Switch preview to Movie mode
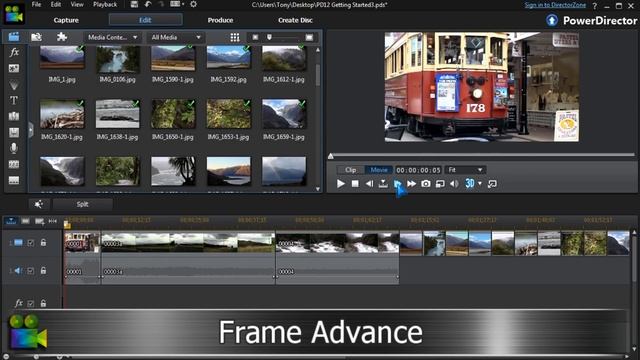 (379, 170)
